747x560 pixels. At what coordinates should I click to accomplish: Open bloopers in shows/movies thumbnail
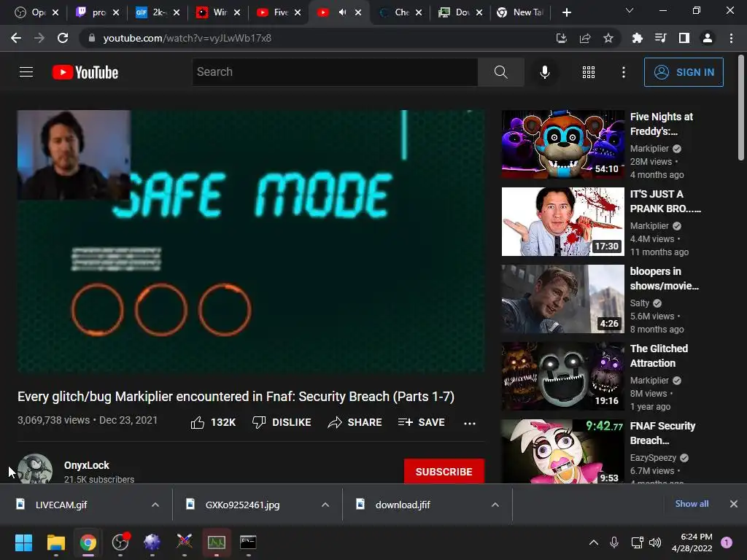pos(562,298)
